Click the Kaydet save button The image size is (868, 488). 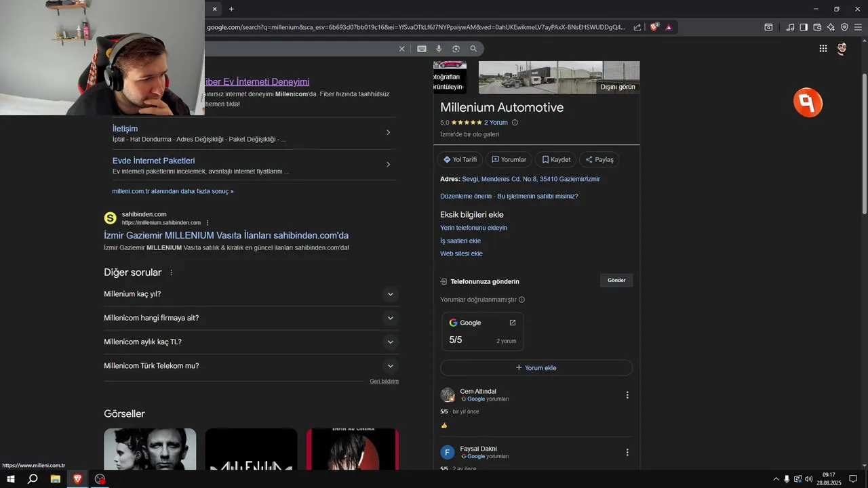tap(556, 160)
